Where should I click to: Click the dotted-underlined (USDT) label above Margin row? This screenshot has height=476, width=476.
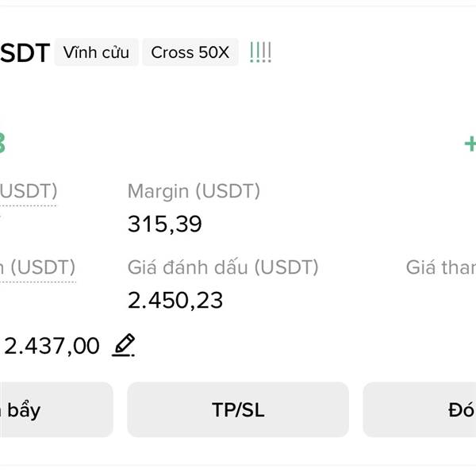(29, 191)
